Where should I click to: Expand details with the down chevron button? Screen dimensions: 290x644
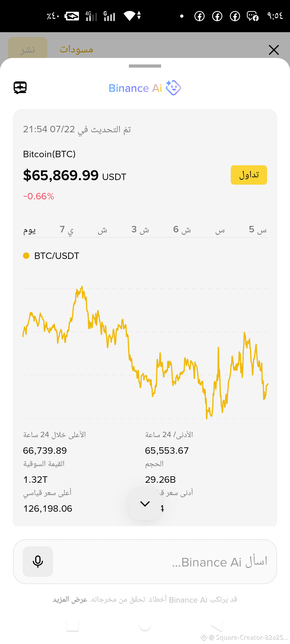pyautogui.click(x=145, y=504)
